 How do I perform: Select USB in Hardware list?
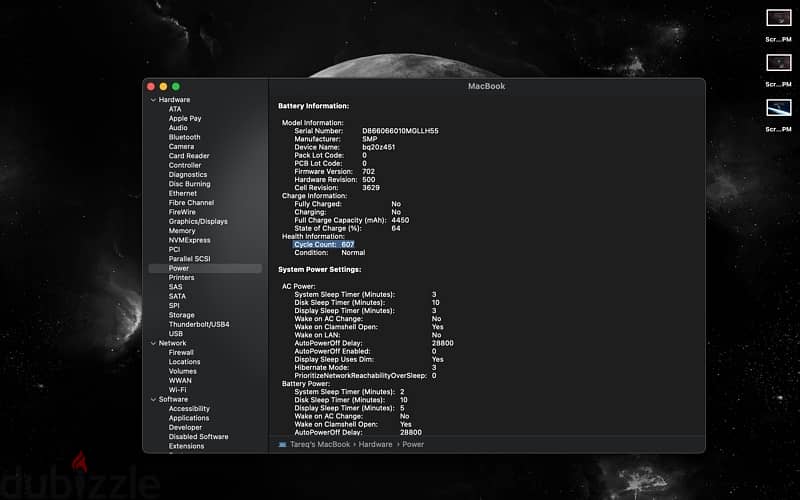(x=176, y=334)
